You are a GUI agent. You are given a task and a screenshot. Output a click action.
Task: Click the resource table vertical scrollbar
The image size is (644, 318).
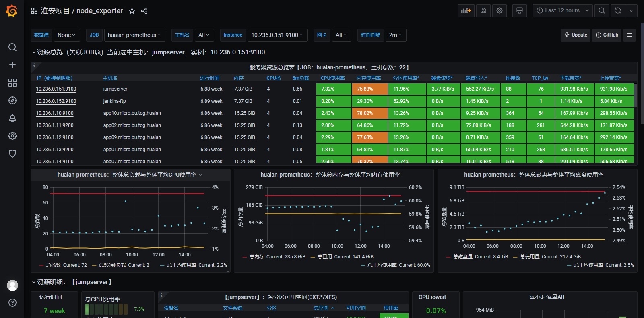click(636, 95)
